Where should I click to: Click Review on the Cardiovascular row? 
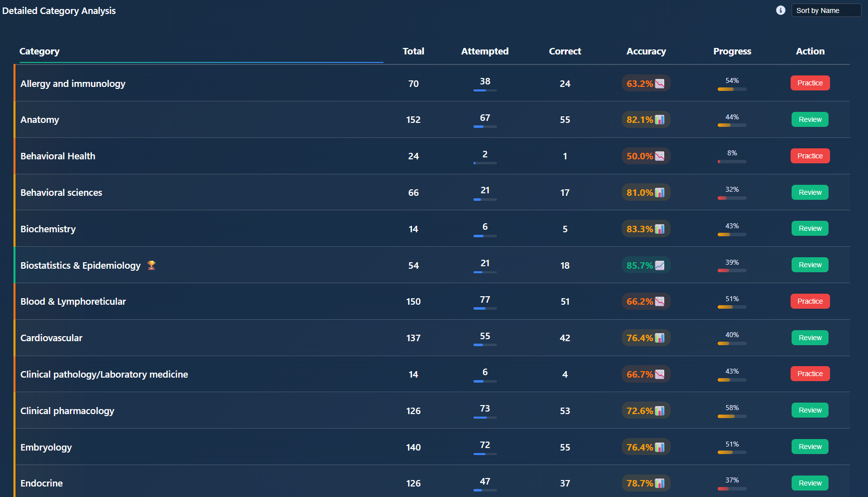pos(810,338)
